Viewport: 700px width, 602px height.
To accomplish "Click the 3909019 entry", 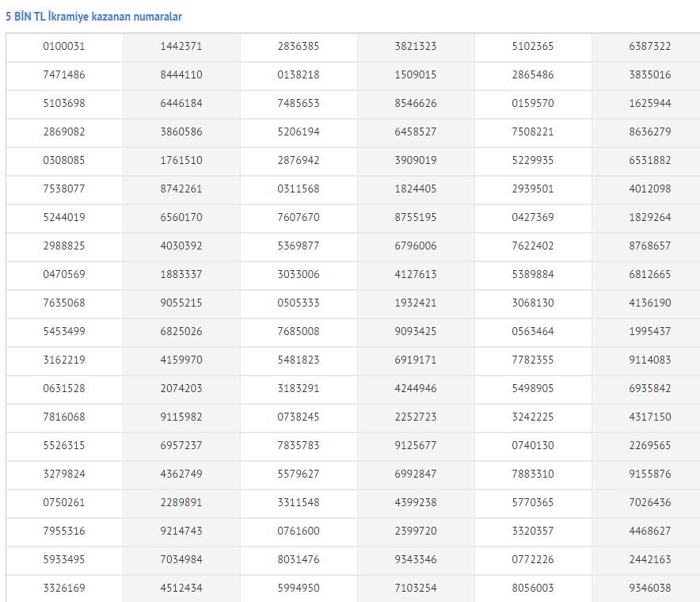I will (x=416, y=160).
